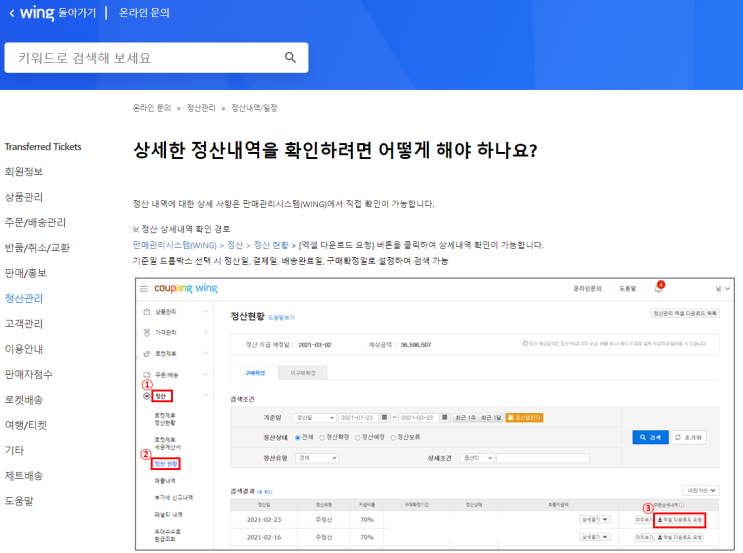Open the 판매/홍보 category
The width and height of the screenshot is (743, 553).
(26, 273)
